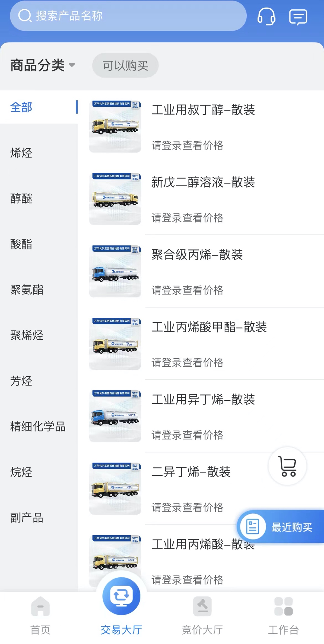Open the messages chat icon

point(298,17)
